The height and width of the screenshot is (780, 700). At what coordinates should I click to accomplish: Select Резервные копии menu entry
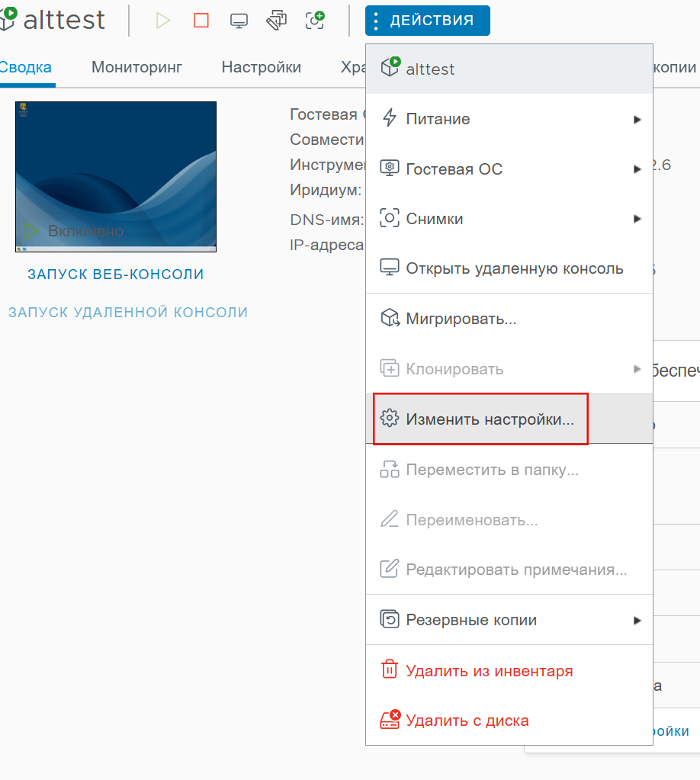tap(509, 620)
